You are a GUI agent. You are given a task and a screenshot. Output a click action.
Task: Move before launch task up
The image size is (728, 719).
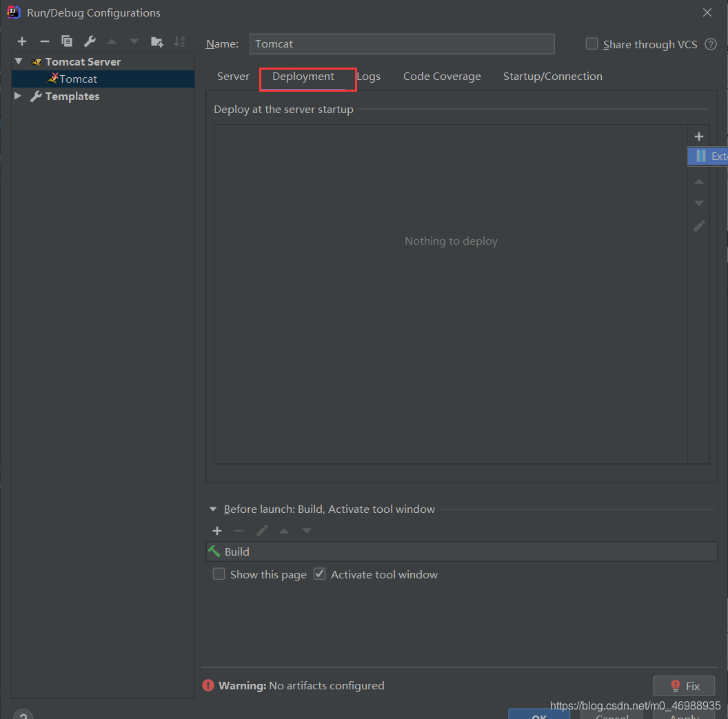coord(284,531)
